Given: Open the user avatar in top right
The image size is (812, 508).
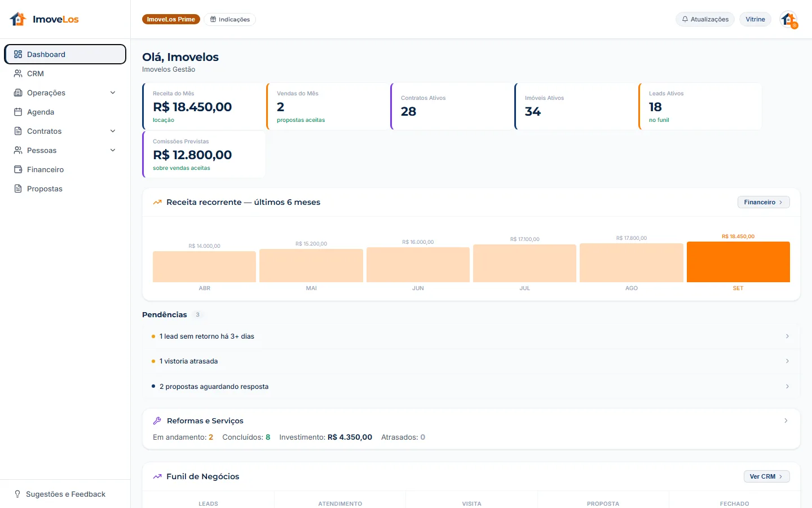Looking at the screenshot, I should click(788, 19).
